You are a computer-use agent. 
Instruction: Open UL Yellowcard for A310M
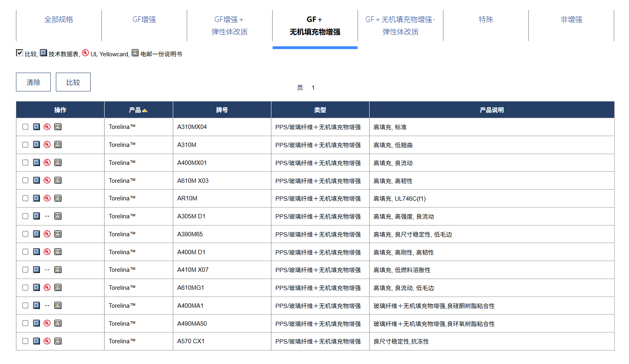(47, 144)
